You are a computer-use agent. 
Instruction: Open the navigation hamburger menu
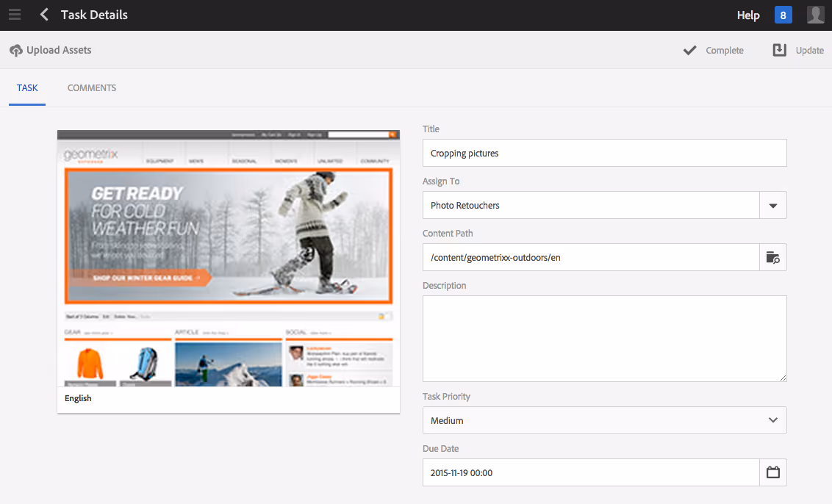coord(15,14)
